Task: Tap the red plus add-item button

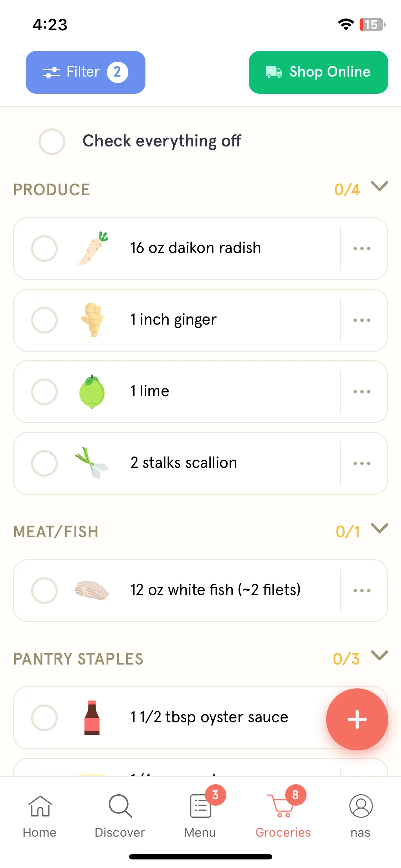Action: (357, 719)
